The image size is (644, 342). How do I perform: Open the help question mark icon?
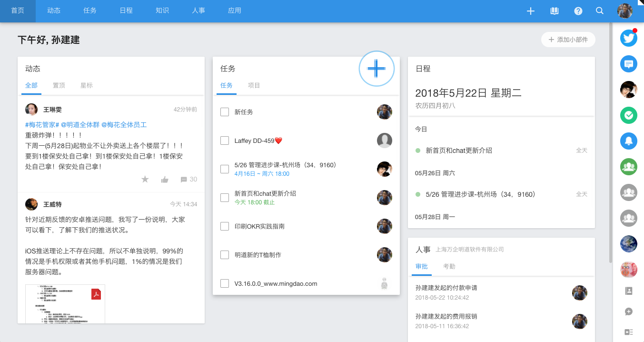[578, 11]
